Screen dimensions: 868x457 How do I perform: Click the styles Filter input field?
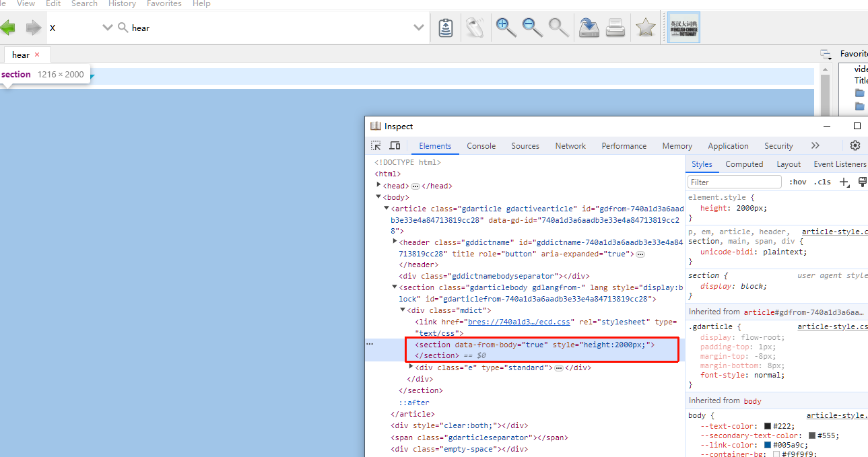click(734, 182)
